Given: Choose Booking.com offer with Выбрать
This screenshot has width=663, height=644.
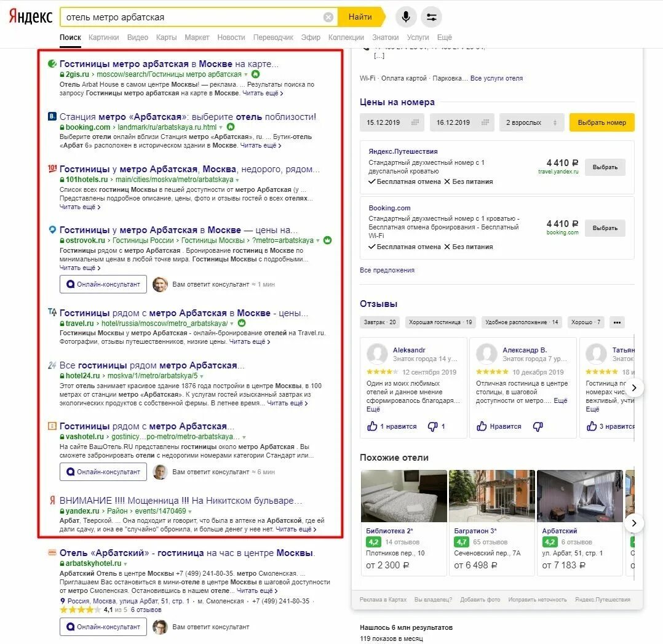Looking at the screenshot, I should point(605,228).
